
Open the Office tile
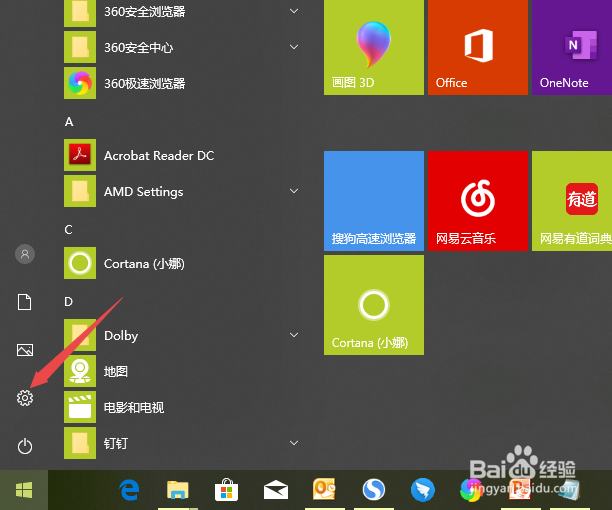tap(478, 47)
